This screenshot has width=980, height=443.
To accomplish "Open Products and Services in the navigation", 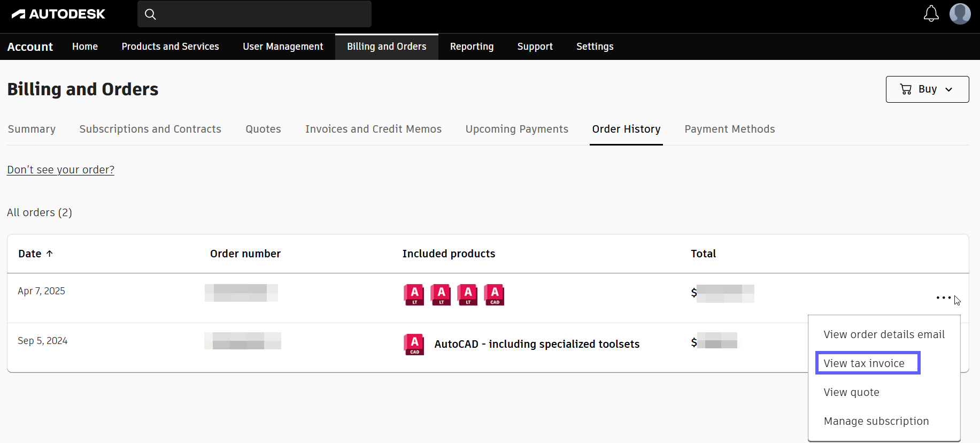I will tap(170, 47).
